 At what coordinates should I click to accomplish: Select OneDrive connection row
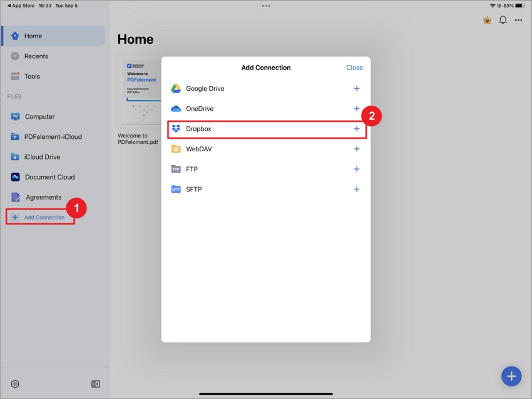point(266,109)
